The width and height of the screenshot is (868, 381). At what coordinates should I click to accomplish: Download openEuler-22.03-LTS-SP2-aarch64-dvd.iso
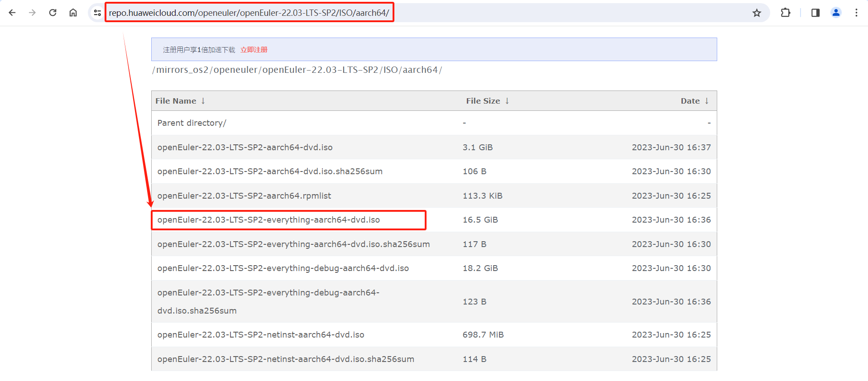pyautogui.click(x=245, y=148)
